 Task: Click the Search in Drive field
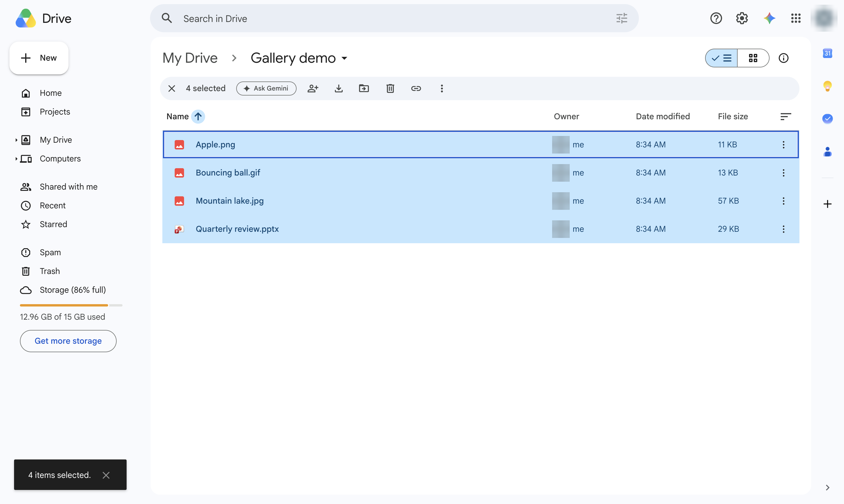pos(394,18)
